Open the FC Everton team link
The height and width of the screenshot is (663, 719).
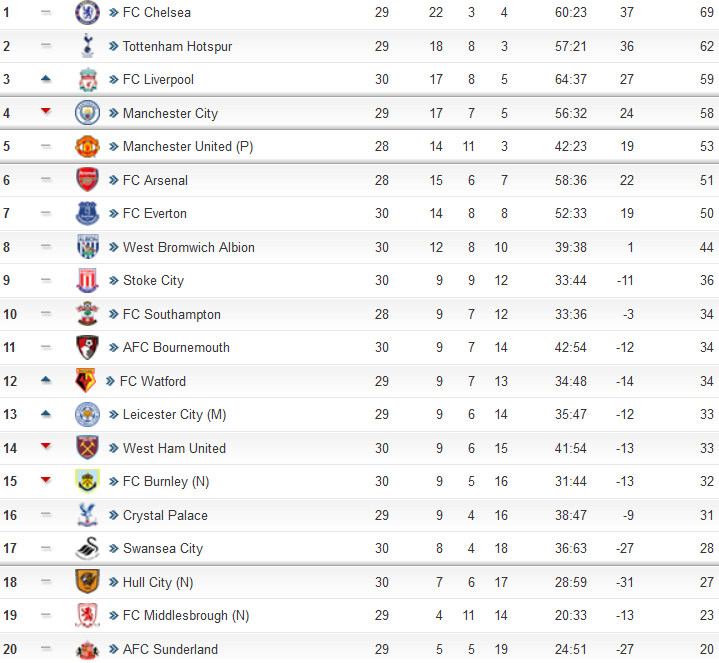(x=155, y=214)
